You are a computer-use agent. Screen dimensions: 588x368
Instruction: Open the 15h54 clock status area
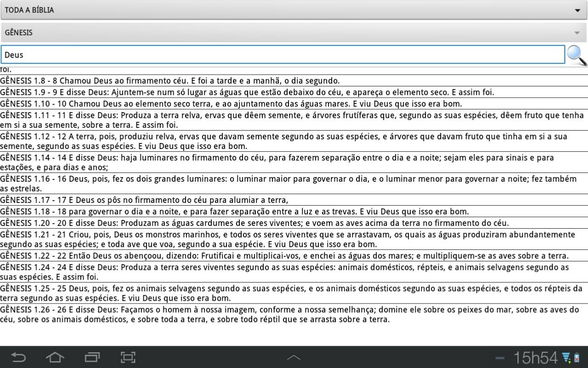click(535, 357)
